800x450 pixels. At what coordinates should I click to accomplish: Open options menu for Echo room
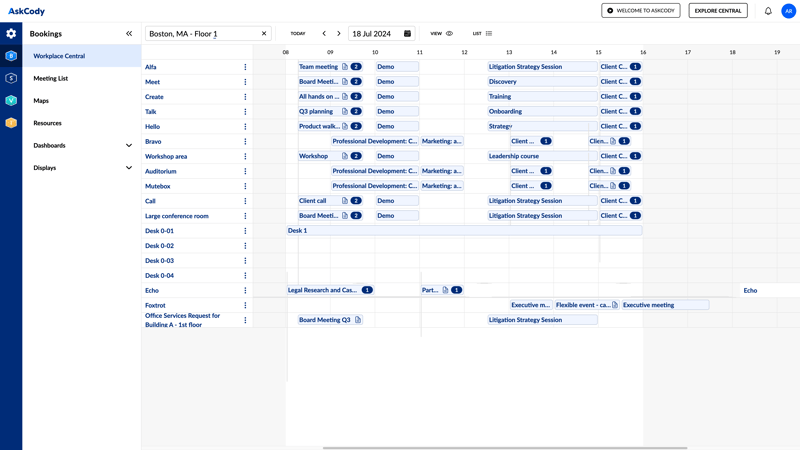pos(245,290)
